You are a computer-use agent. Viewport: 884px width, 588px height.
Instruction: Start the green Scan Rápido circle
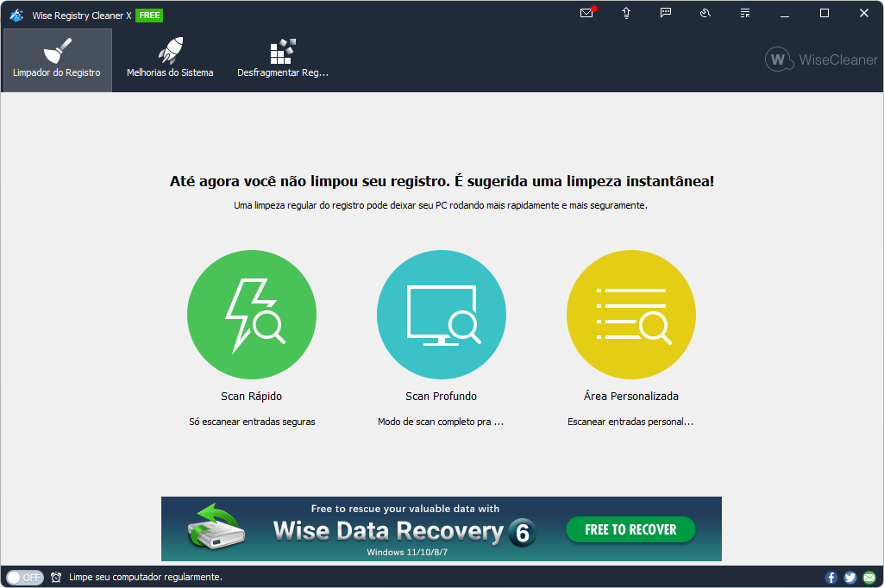pos(252,315)
